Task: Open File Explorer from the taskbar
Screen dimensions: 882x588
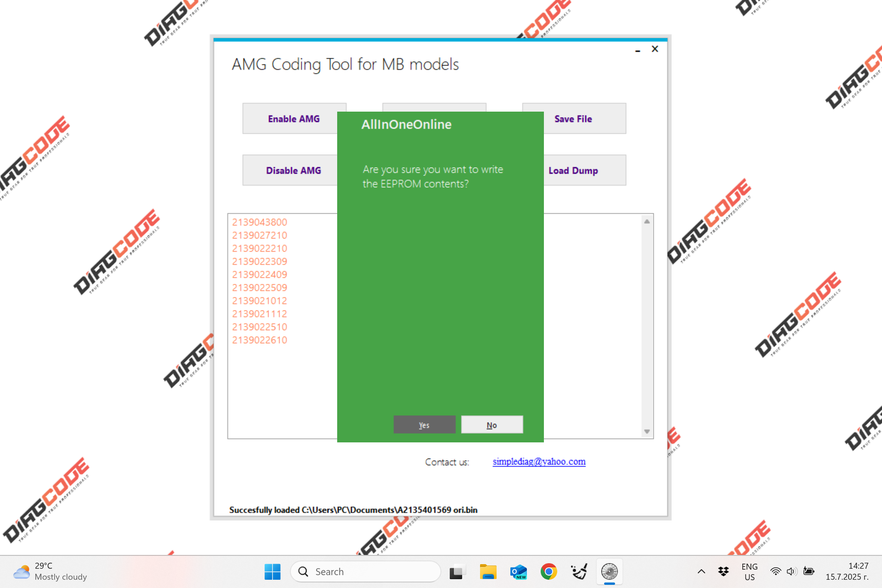Action: (488, 571)
